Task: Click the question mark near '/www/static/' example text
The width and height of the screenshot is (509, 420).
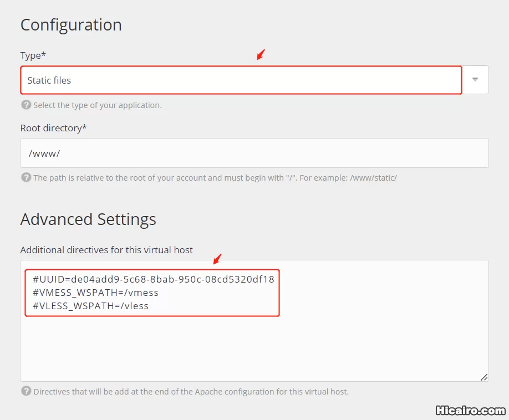Action: pos(26,178)
